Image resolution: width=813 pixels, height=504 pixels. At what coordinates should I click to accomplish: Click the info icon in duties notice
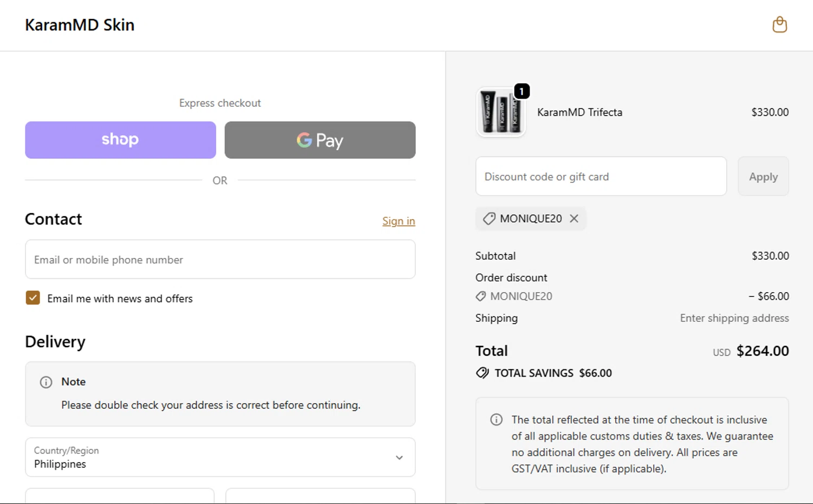pyautogui.click(x=496, y=419)
